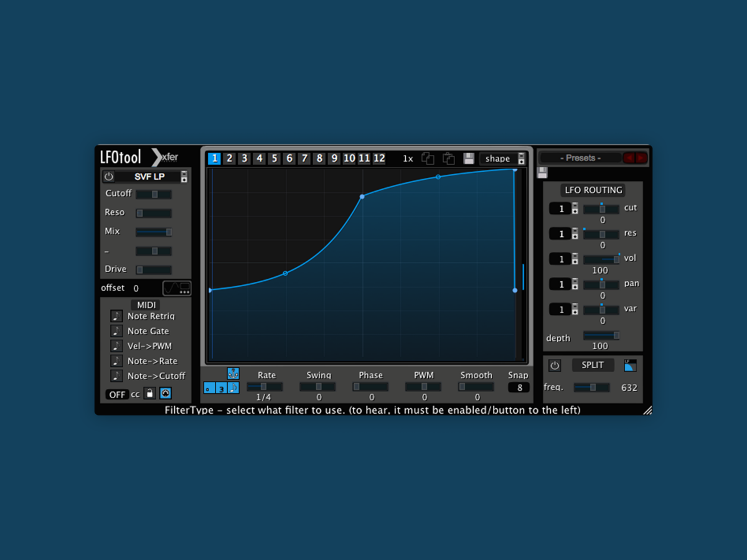Click the SPLIT button

coord(593,365)
